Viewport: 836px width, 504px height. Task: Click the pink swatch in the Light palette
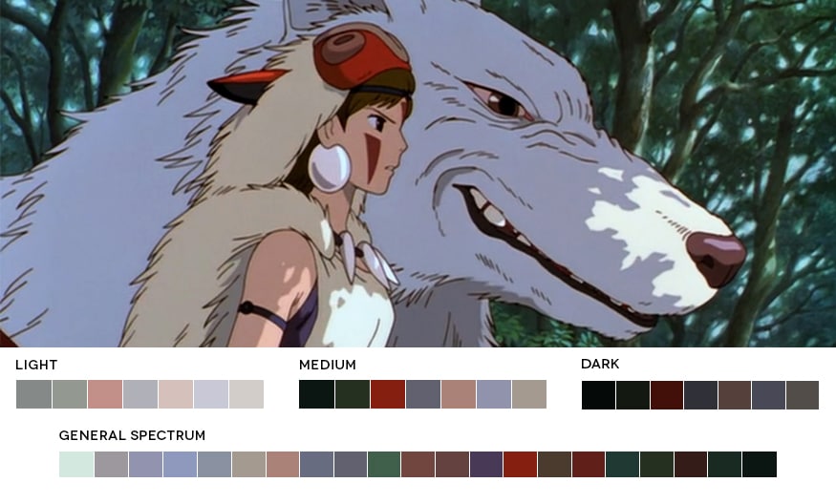tap(105, 394)
